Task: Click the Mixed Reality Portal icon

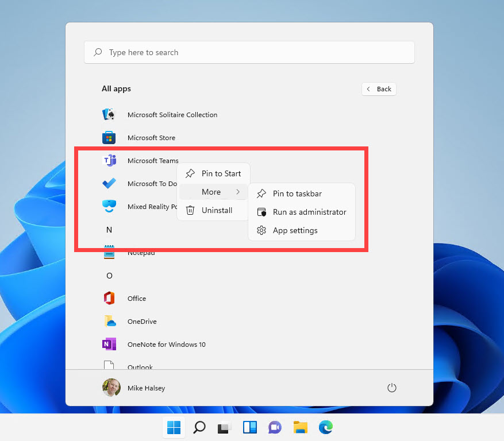Action: [x=109, y=207]
